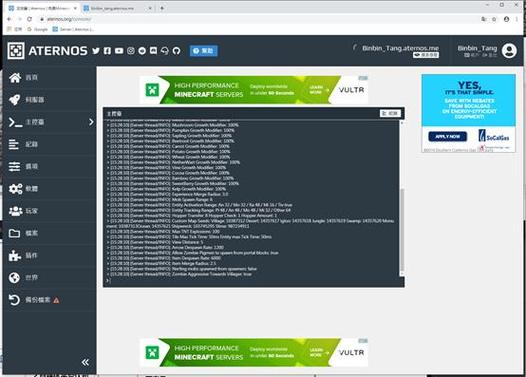This screenshot has height=377, width=526.
Task: Click the button in console header
Action: coord(390,113)
